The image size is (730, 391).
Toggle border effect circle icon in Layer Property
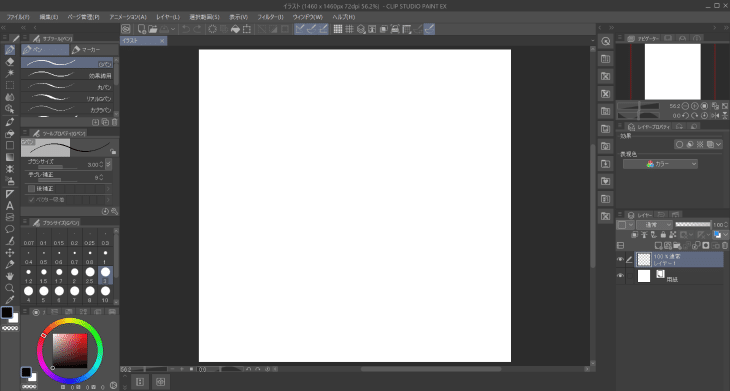coord(679,145)
